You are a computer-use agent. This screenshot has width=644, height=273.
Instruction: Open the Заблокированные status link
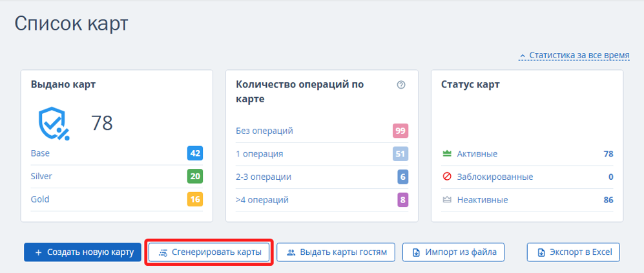click(495, 177)
